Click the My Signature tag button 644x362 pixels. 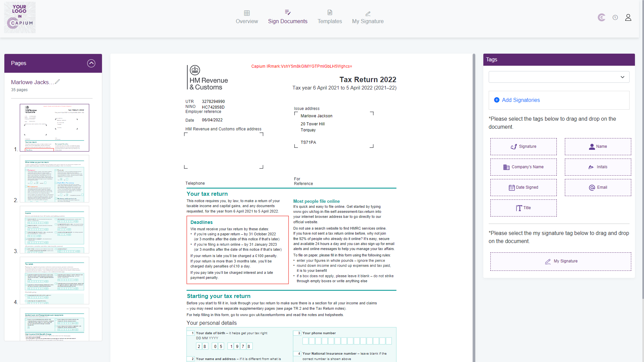pos(560,261)
